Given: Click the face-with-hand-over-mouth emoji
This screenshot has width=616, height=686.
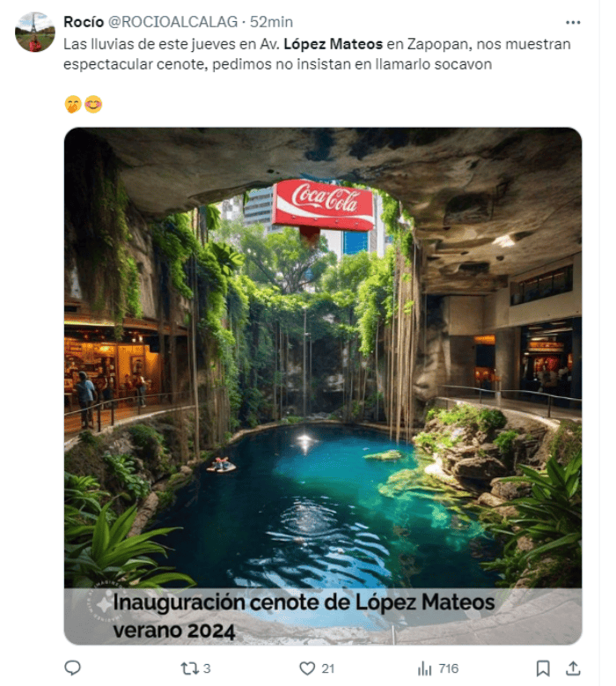Looking at the screenshot, I should coord(72,105).
